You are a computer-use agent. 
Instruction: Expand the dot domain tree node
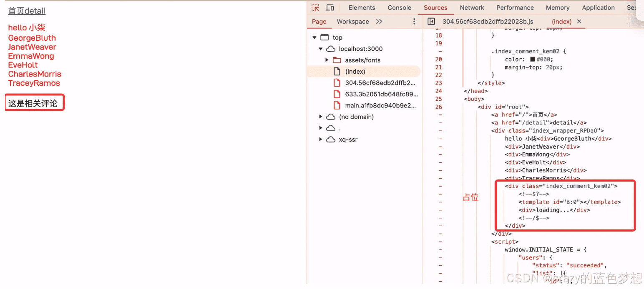click(321, 128)
